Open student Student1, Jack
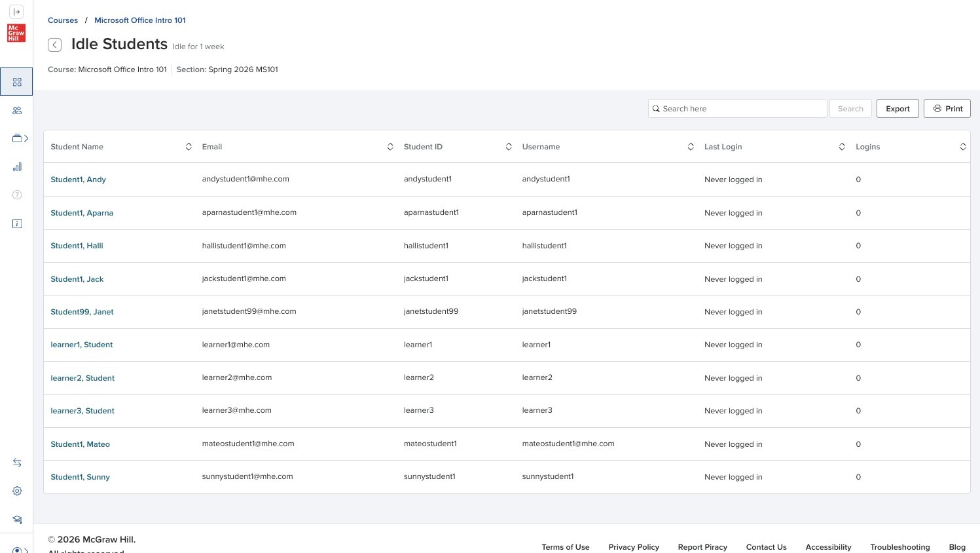Viewport: 980px width, 553px height. (x=77, y=279)
